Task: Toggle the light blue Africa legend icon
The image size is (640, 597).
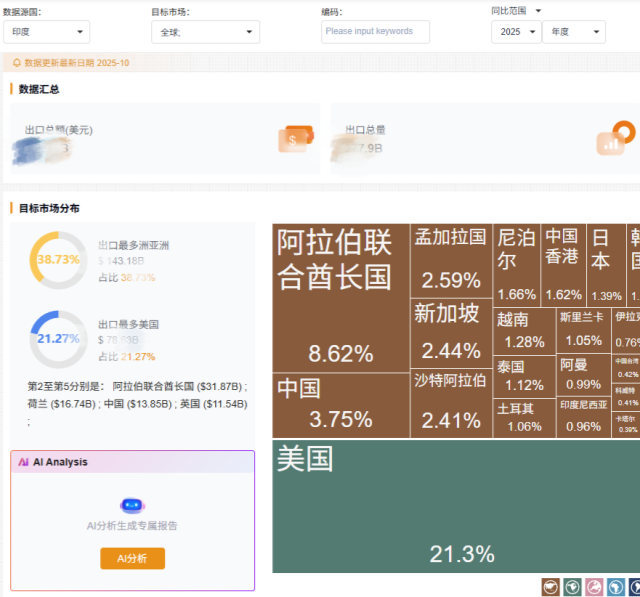Action: pyautogui.click(x=616, y=587)
